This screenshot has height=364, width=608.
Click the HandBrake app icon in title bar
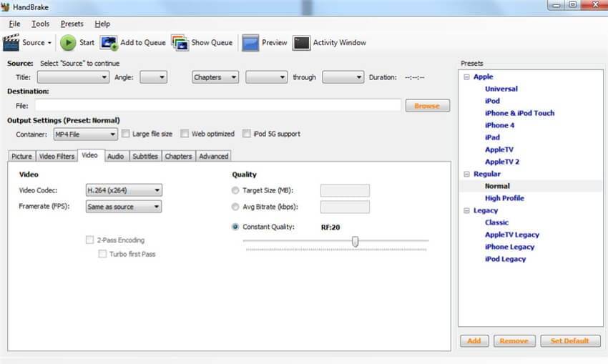click(x=7, y=5)
